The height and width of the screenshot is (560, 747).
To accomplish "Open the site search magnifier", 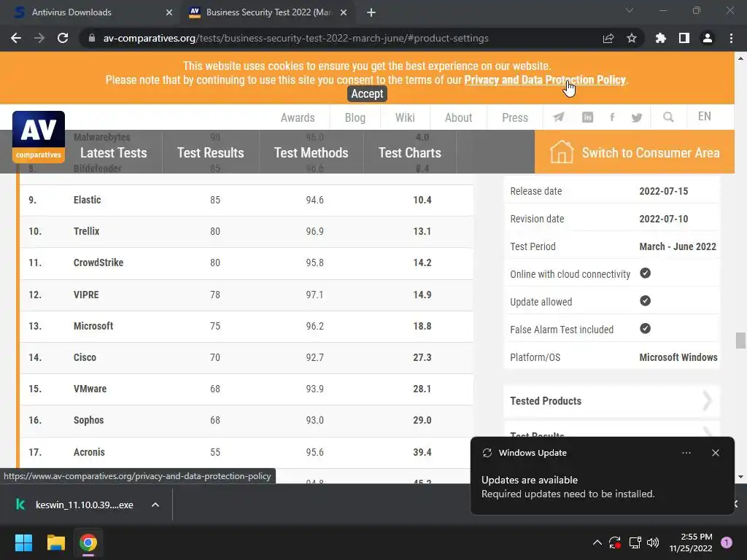I will 668,117.
